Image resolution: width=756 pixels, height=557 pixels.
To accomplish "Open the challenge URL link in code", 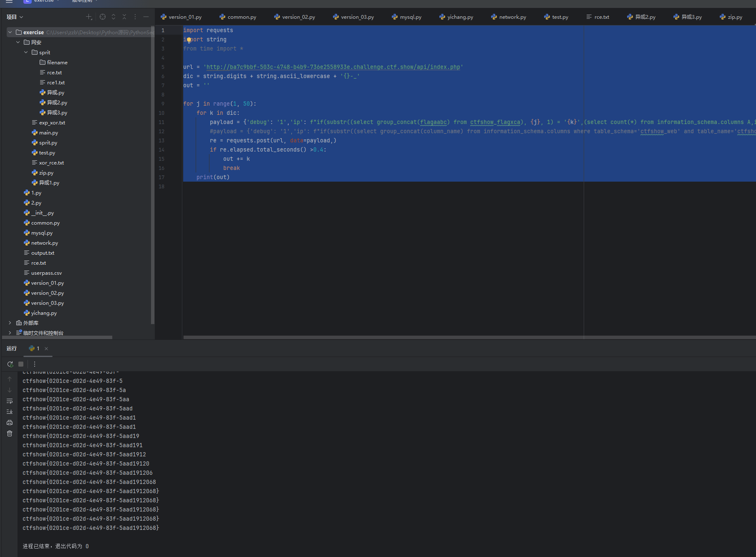I will tap(333, 67).
